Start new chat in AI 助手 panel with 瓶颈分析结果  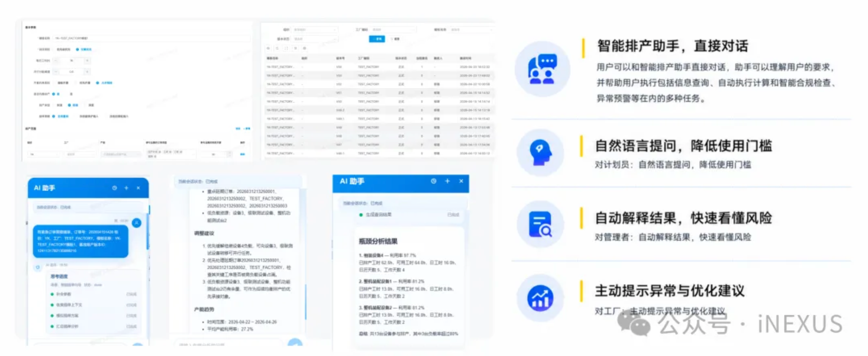[447, 181]
